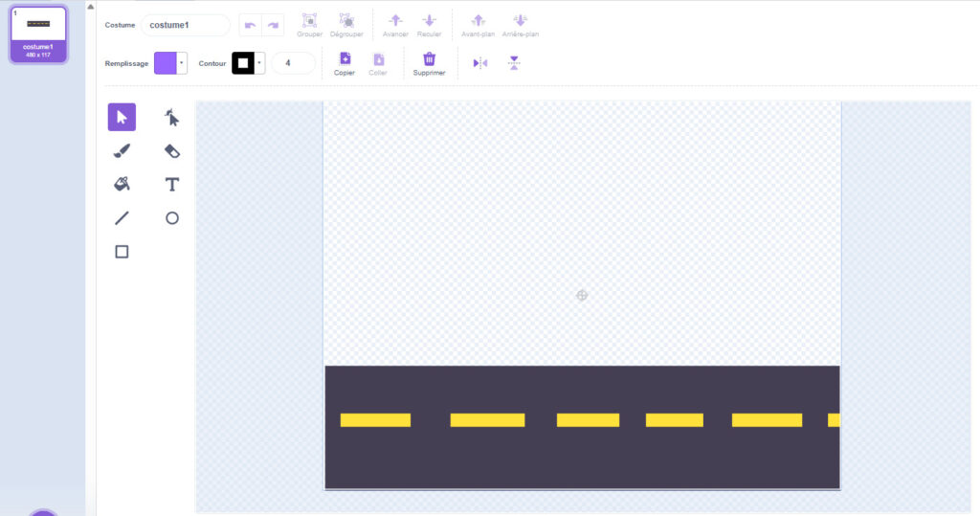Click the Supprimer delete button

(429, 63)
